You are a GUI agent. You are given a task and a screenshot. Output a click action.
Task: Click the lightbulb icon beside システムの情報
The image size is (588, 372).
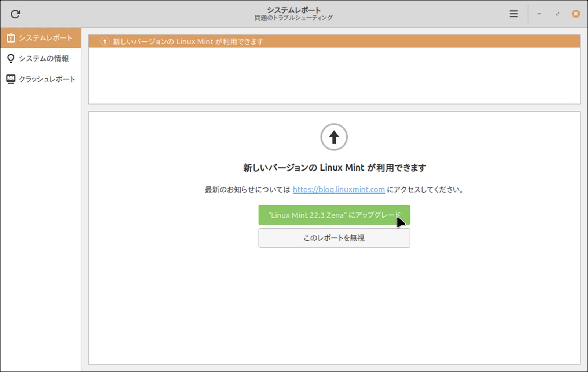click(11, 58)
